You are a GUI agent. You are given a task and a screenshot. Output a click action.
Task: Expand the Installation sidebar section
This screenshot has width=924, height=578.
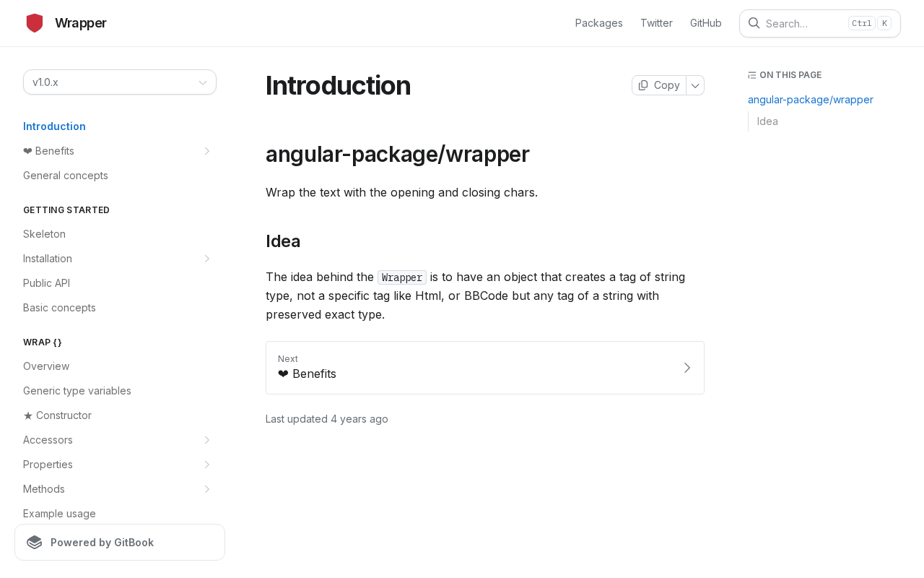(206, 259)
